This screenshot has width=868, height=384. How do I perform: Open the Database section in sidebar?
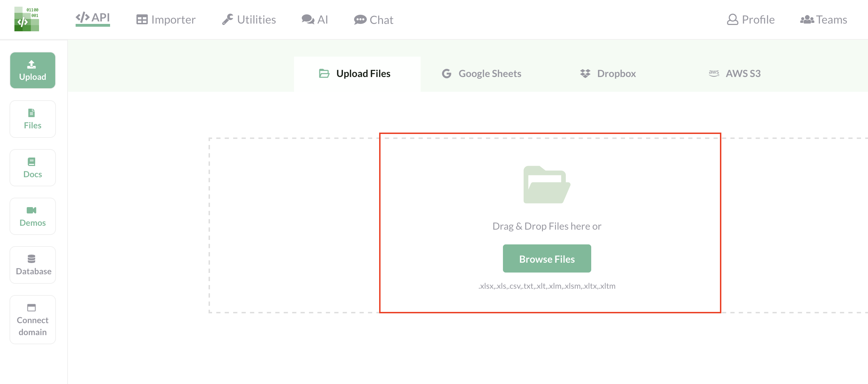pos(32,264)
